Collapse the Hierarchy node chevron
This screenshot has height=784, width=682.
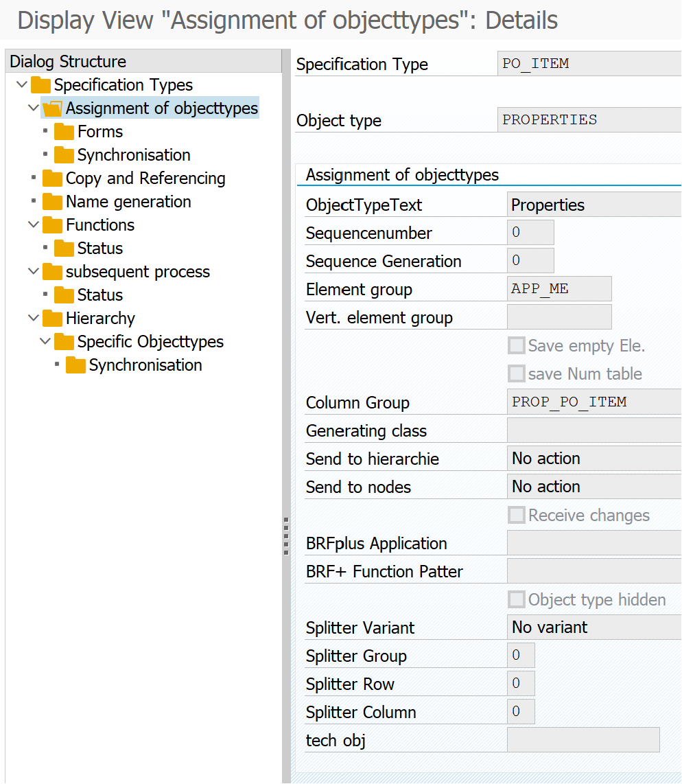(x=33, y=319)
